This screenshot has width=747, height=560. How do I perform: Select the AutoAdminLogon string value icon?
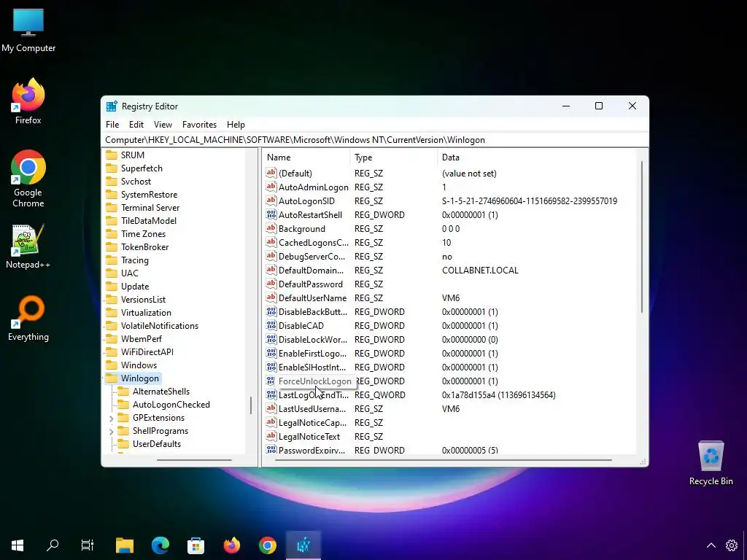(271, 187)
